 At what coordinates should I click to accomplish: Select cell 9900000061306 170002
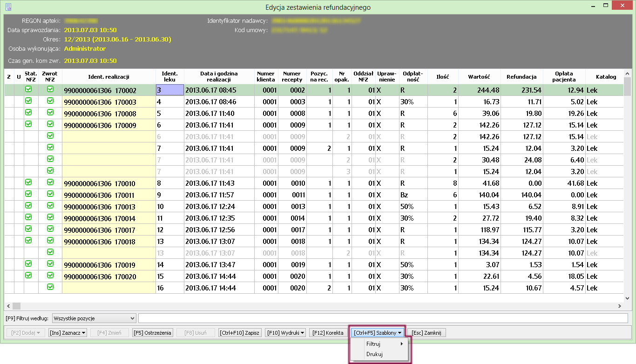click(108, 90)
